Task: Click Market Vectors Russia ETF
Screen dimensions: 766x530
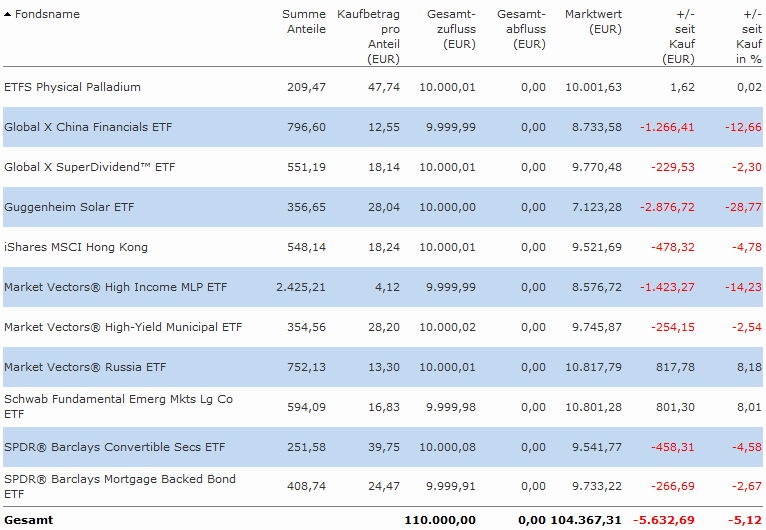Action: [85, 367]
